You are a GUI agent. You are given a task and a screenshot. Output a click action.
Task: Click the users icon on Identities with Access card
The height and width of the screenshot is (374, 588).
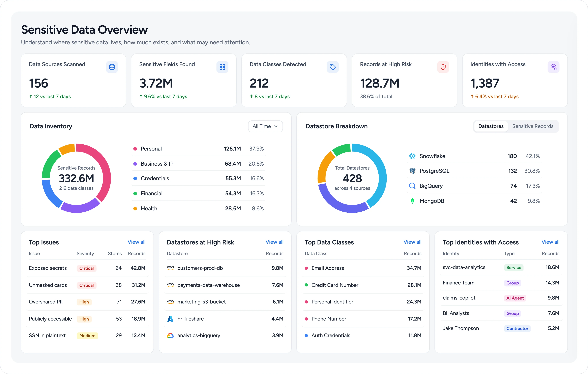point(553,67)
